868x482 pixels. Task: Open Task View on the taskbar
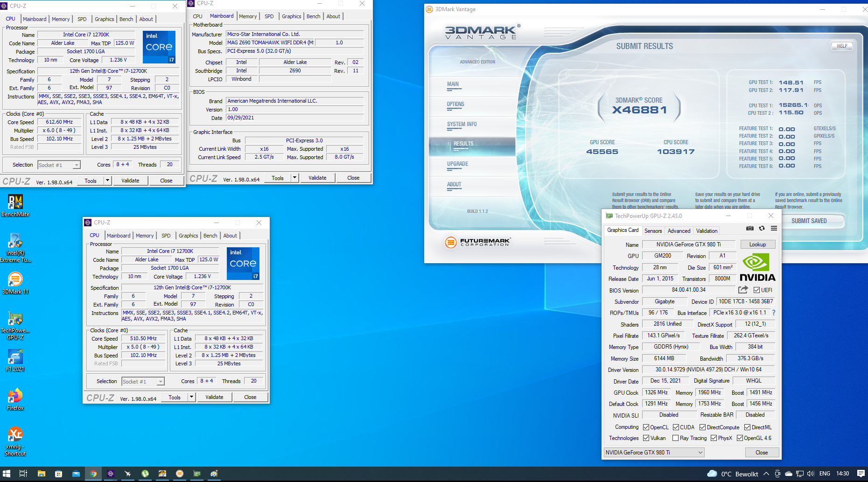pos(23,474)
